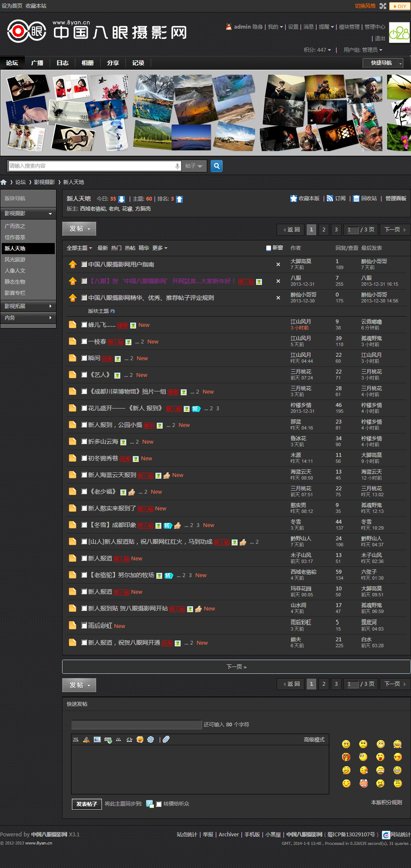Image resolution: width=411 pixels, height=868 pixels.
Task: Open the 管理面板 link
Action: (396, 198)
